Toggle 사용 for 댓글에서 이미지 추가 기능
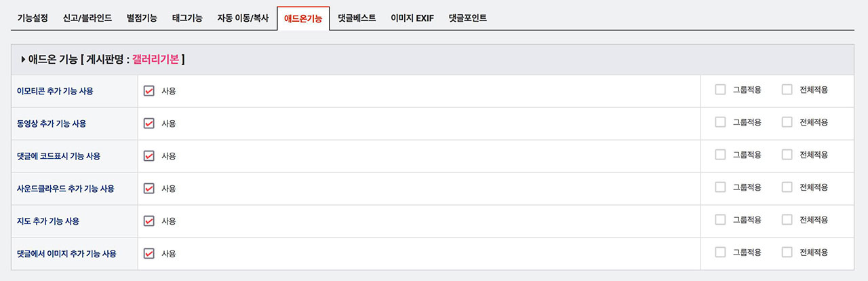This screenshot has width=868, height=281. 149,253
